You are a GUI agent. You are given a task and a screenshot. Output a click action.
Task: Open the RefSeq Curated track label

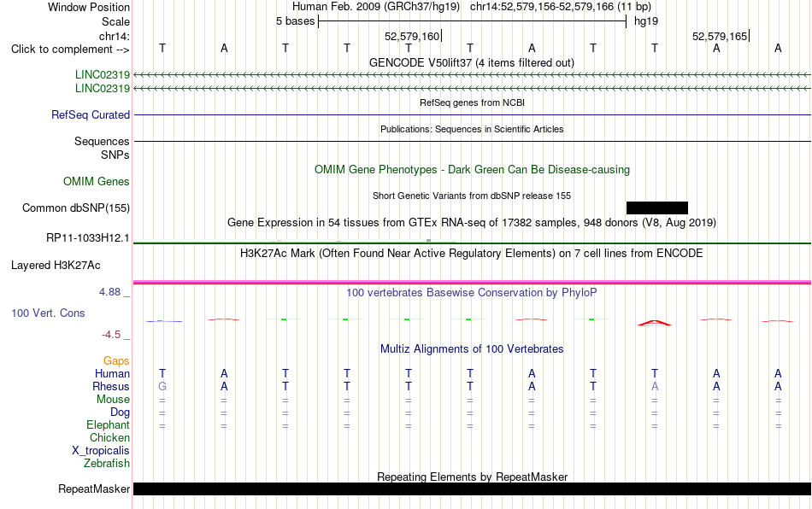point(91,114)
